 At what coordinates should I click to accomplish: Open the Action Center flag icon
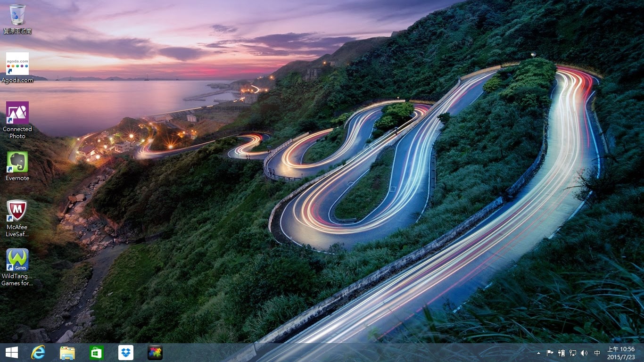tap(550, 353)
